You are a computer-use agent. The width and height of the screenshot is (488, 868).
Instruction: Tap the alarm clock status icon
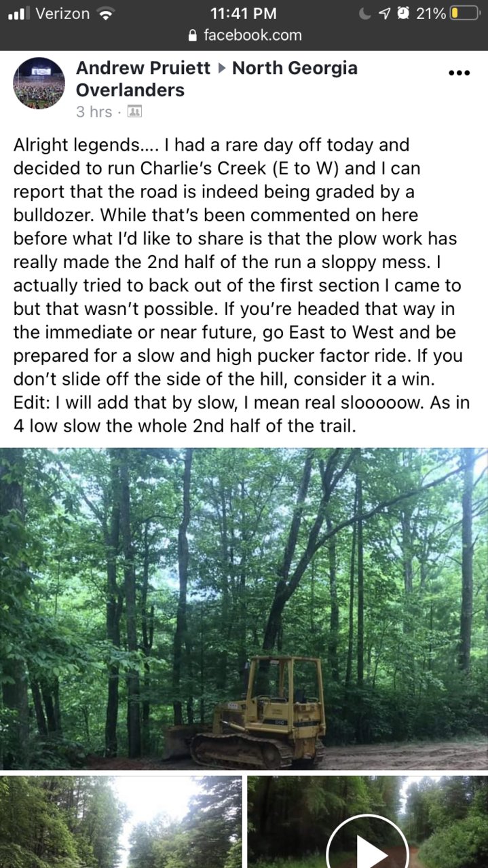tap(403, 13)
